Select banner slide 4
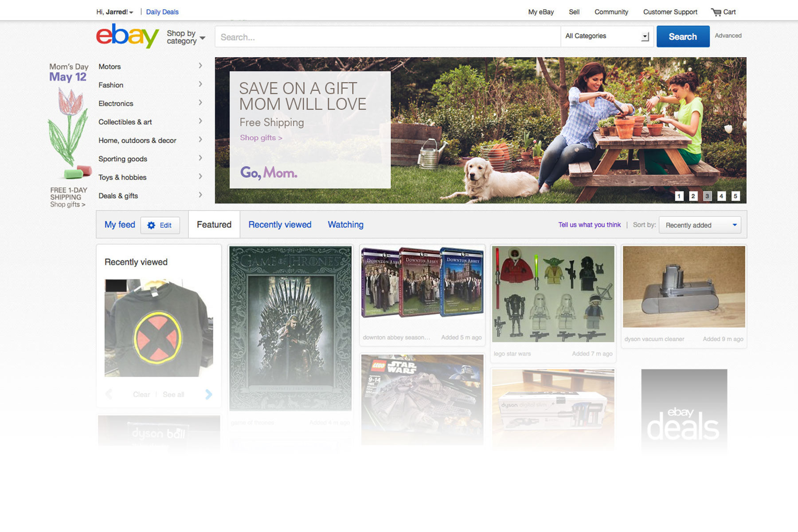 [722, 196]
